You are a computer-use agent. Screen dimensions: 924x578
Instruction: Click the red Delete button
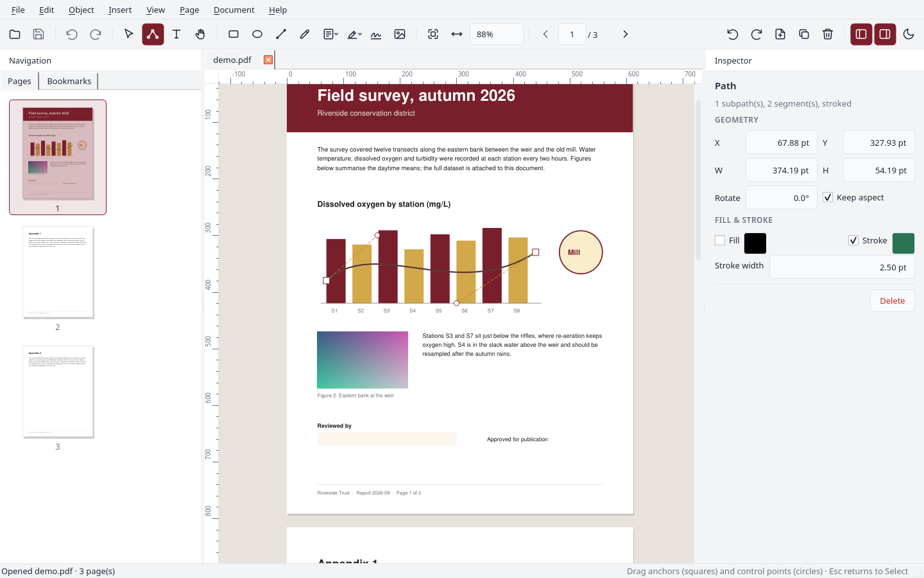pos(892,301)
